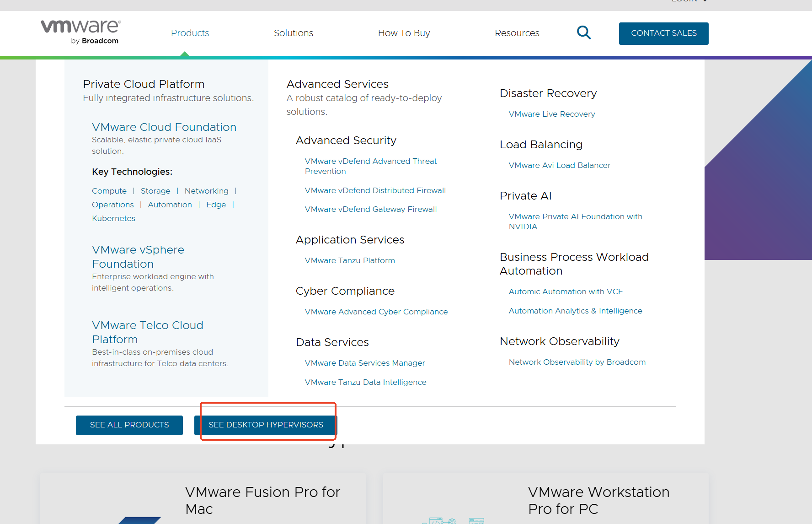The width and height of the screenshot is (812, 524).
Task: Open vDefend Gateway Firewall link
Action: click(371, 209)
